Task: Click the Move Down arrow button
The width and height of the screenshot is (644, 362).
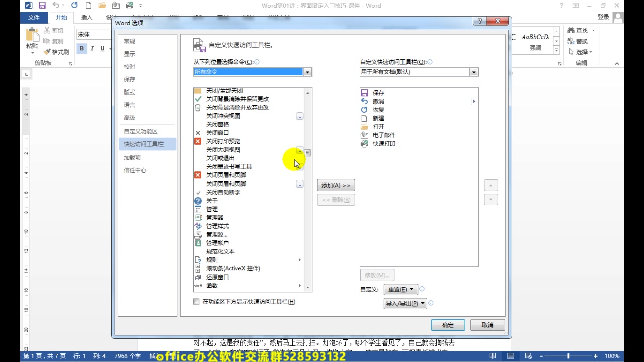Action: 491,200
